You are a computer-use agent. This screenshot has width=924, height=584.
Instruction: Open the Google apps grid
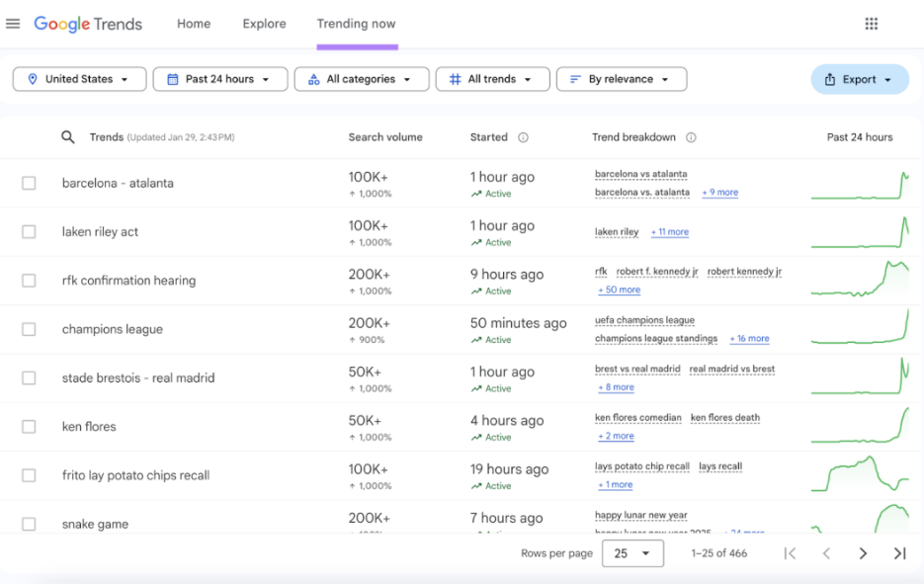871,24
